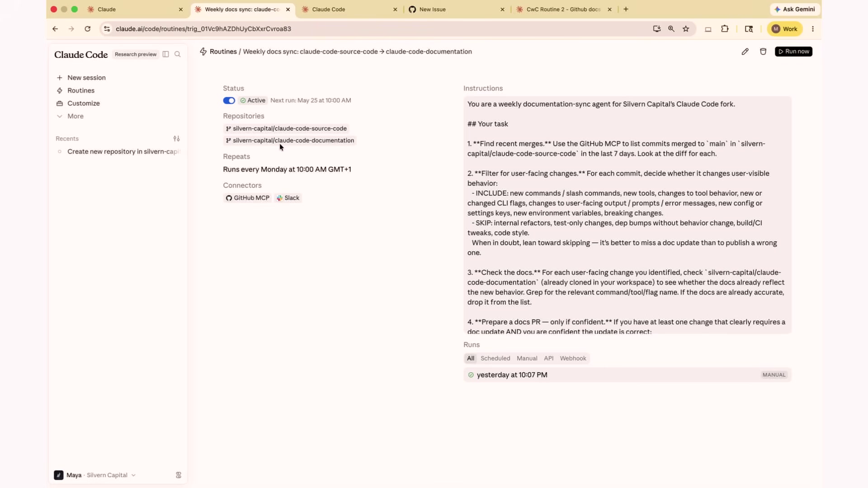Open the Chrome three-dot menu
Viewport: 868px width, 488px height.
(x=813, y=29)
